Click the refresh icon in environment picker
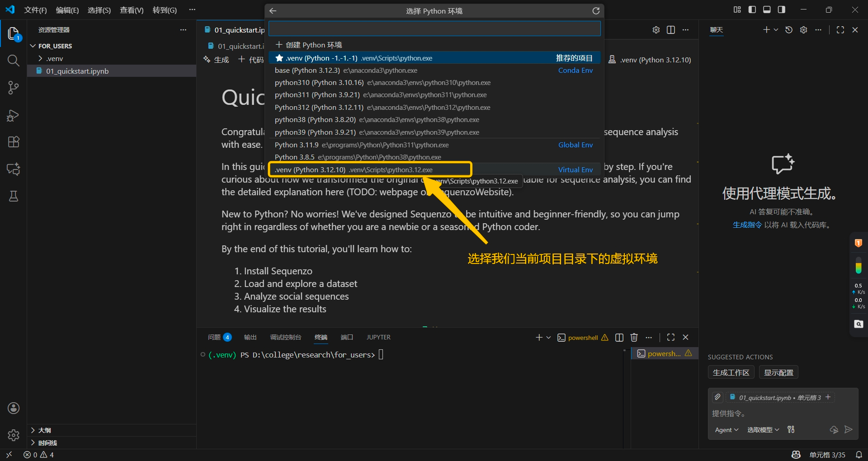 coord(596,11)
